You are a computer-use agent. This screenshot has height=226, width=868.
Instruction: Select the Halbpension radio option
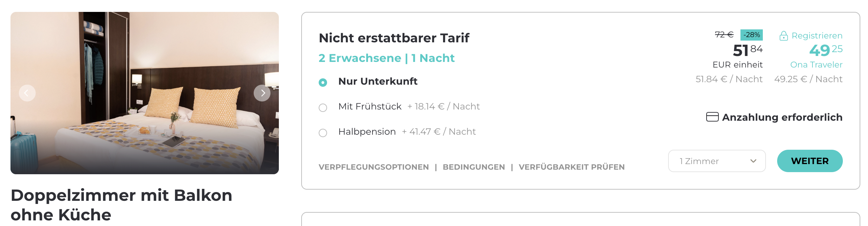pyautogui.click(x=323, y=133)
